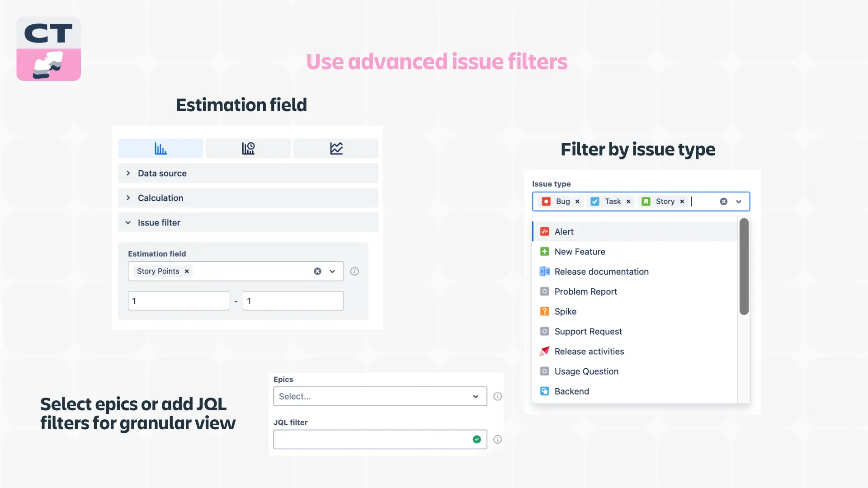Click the Problem Report grey icon
868x488 pixels.
click(x=545, y=291)
